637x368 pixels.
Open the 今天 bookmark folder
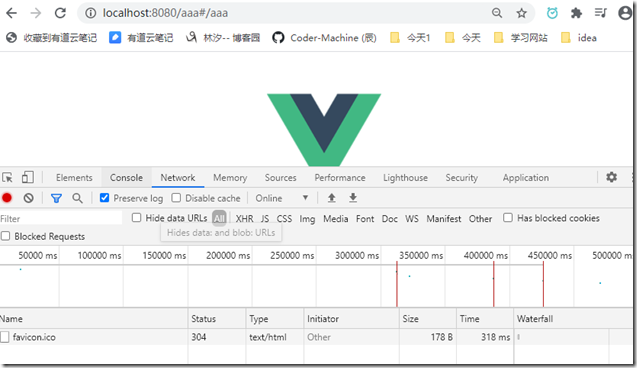click(462, 38)
